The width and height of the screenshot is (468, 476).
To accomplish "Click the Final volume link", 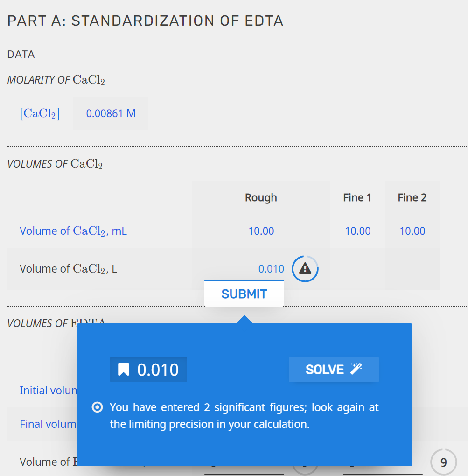I will click(x=47, y=424).
